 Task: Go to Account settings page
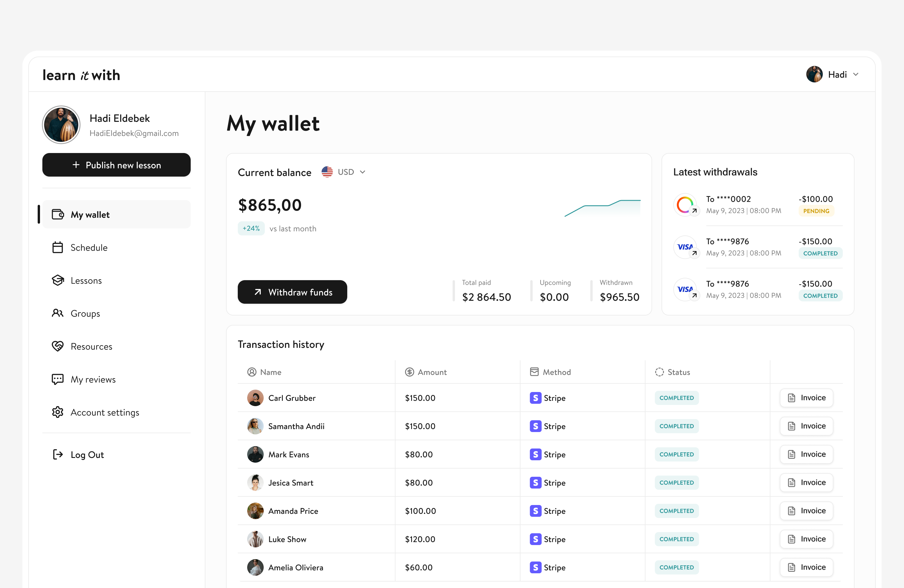point(105,412)
